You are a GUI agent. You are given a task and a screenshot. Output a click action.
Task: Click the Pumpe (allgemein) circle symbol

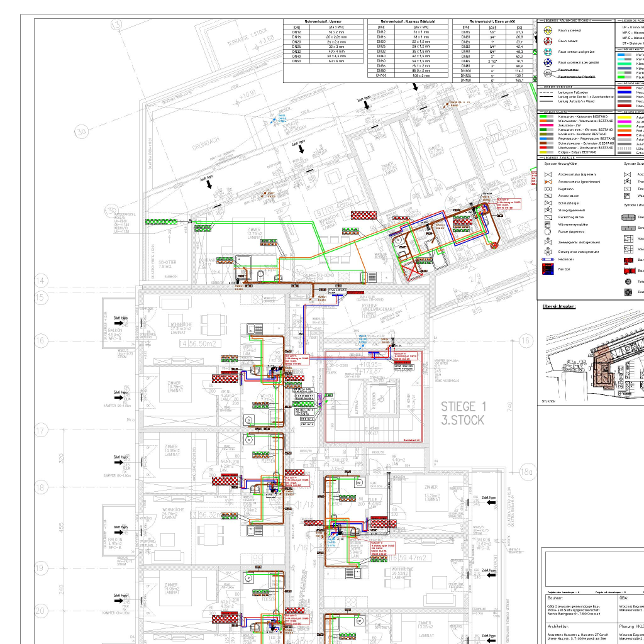[548, 231]
